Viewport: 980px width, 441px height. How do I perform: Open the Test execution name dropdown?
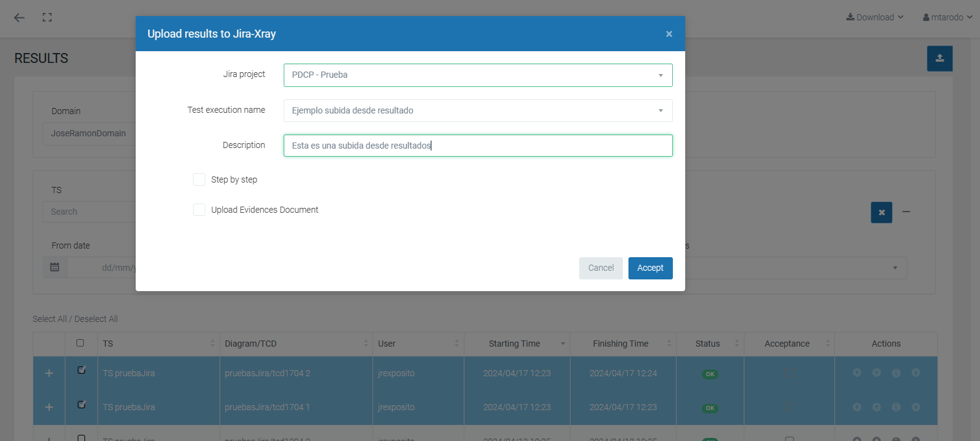[477, 110]
